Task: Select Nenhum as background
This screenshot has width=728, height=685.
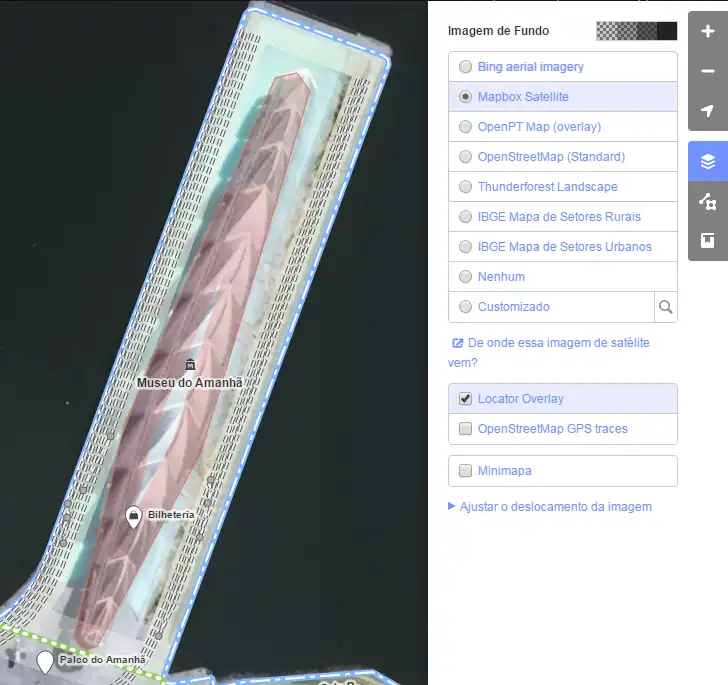Action: tap(466, 277)
